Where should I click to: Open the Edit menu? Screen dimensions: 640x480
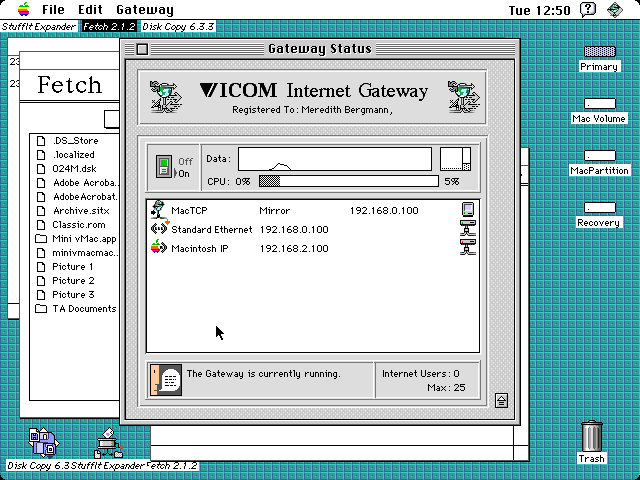point(90,9)
